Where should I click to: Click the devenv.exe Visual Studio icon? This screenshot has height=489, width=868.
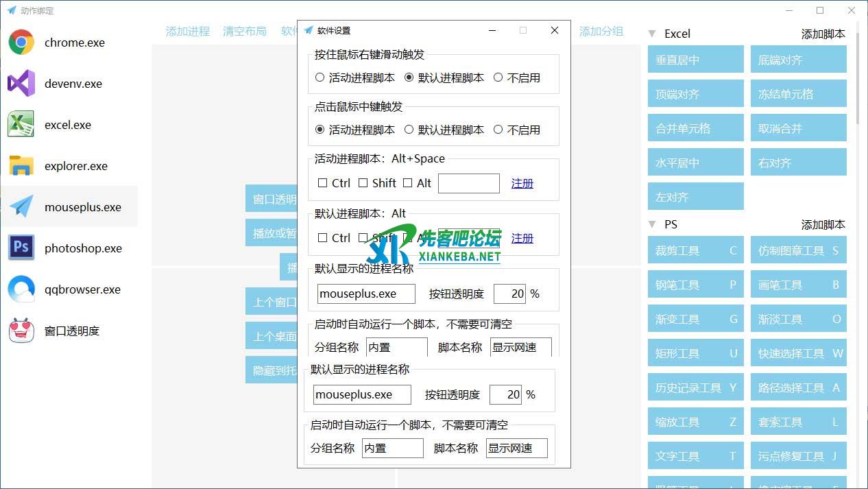pos(21,84)
